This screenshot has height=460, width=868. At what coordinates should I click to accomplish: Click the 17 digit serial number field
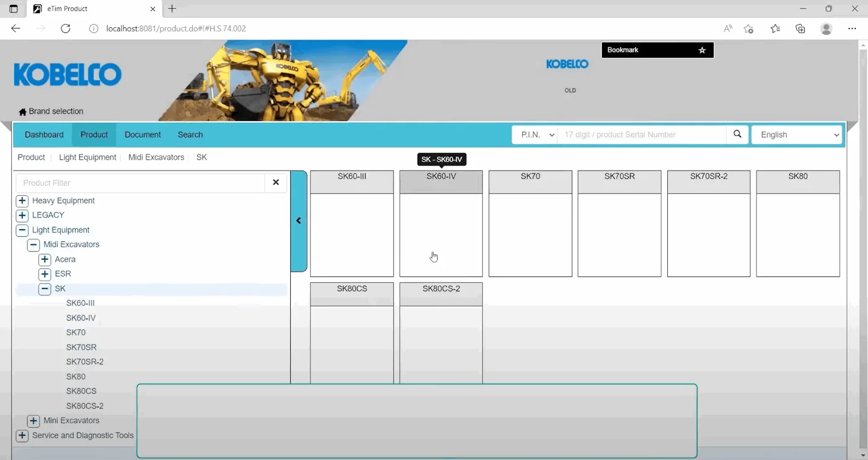(642, 135)
